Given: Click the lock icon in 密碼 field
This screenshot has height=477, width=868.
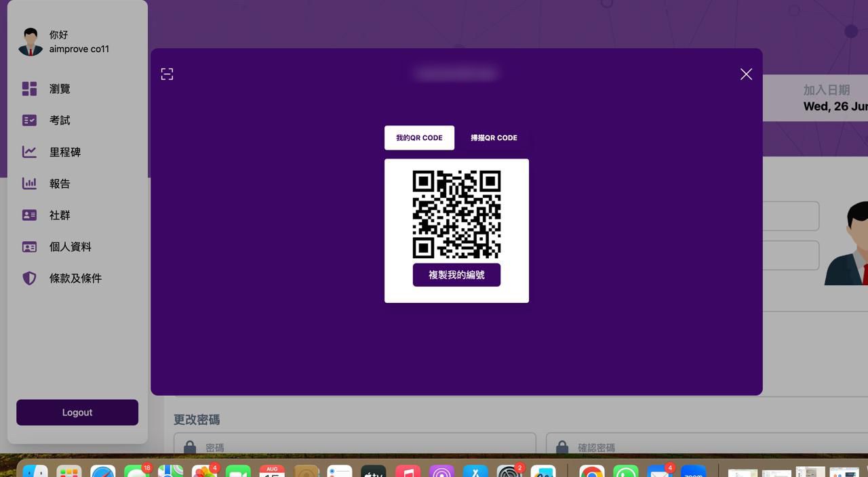Looking at the screenshot, I should pyautogui.click(x=190, y=447).
